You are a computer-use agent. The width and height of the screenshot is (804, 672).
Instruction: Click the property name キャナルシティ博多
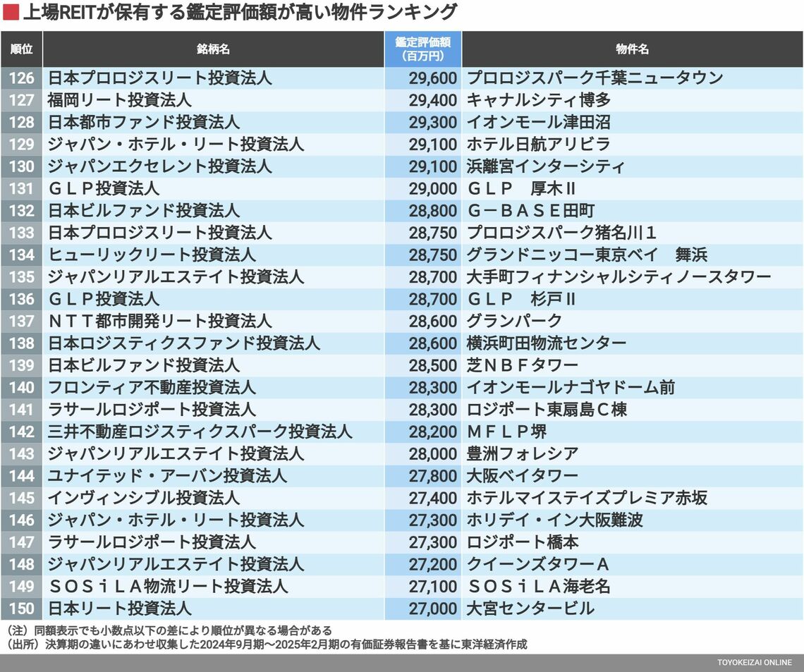(x=538, y=100)
